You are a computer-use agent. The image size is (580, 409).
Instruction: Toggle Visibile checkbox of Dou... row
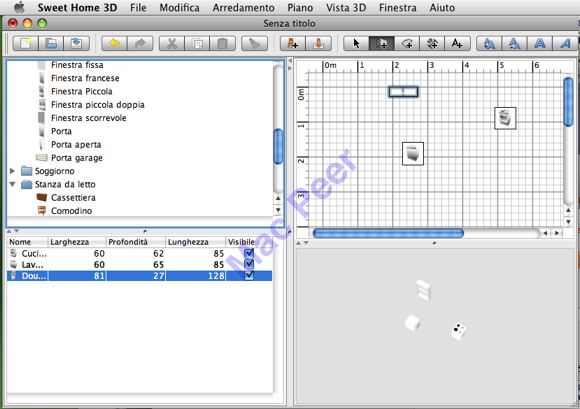point(249,276)
